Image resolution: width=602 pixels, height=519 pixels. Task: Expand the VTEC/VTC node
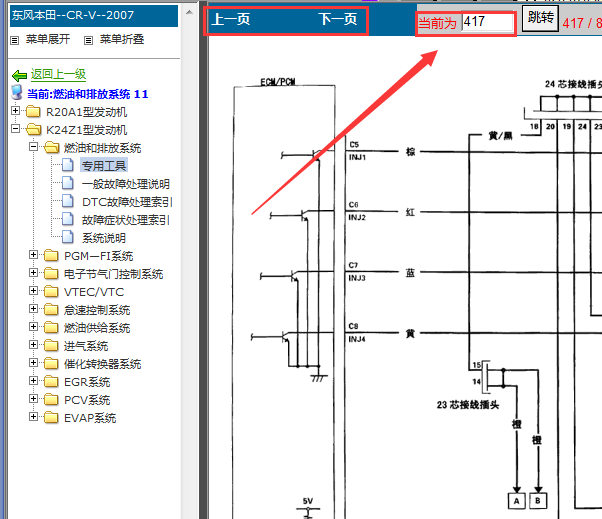[33, 291]
